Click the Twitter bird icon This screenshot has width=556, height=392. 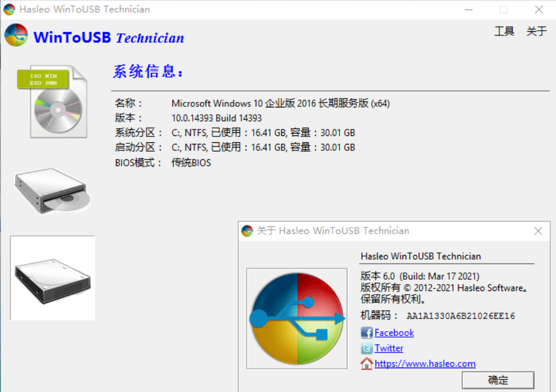tap(366, 348)
